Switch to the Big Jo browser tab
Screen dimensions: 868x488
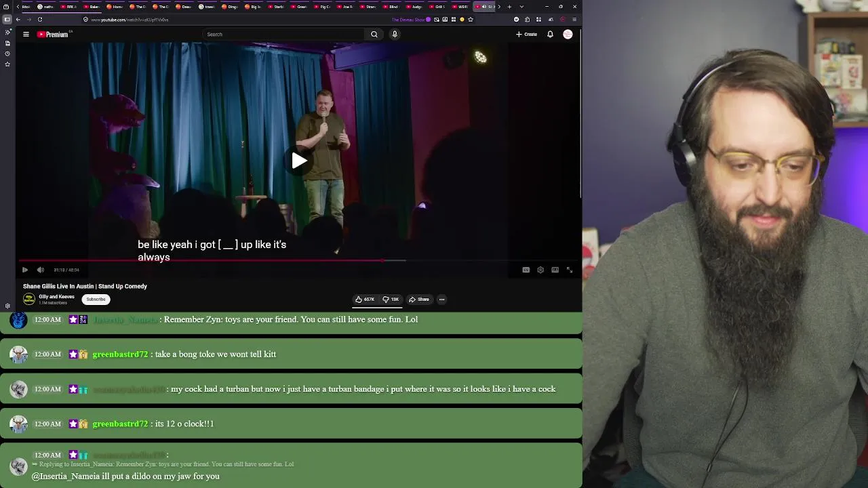253,7
